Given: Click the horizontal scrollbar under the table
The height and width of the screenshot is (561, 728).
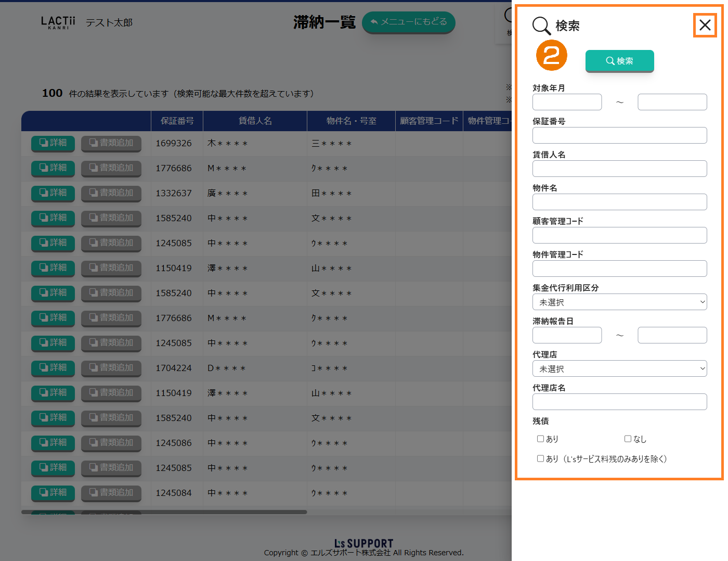Looking at the screenshot, I should coord(164,512).
